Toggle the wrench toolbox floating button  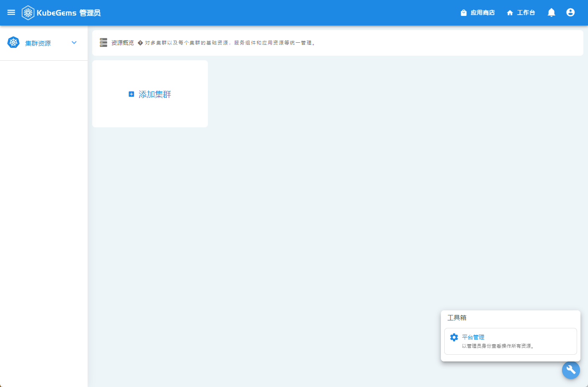point(571,370)
